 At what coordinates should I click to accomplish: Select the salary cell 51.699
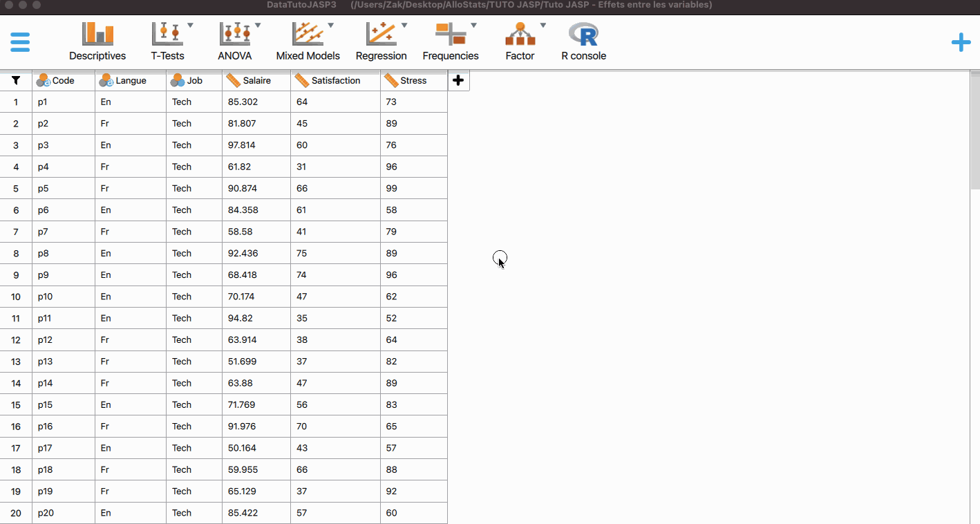point(256,362)
